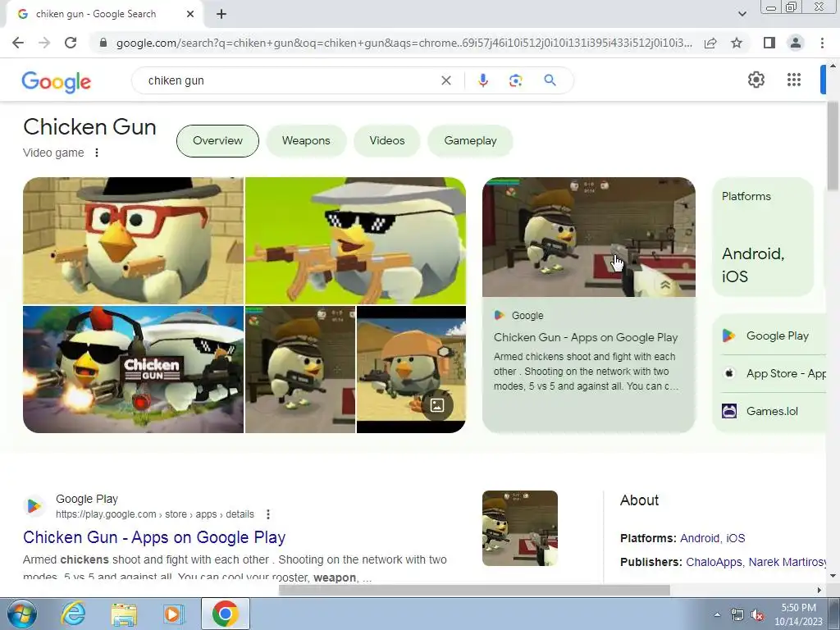Select the Overview tab
The width and height of the screenshot is (840, 630).
pos(217,141)
